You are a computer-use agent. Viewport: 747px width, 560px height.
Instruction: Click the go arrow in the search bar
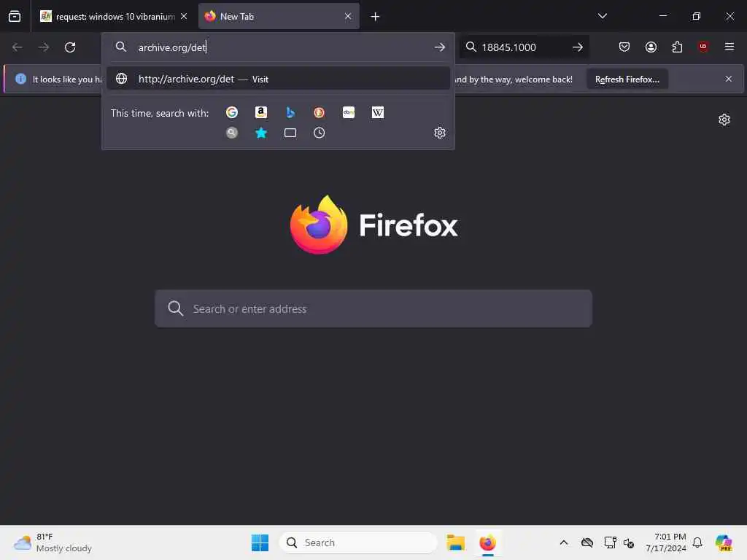(578, 47)
